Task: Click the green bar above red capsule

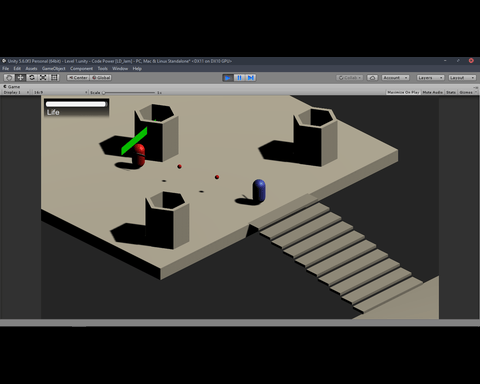Action: pyautogui.click(x=134, y=141)
